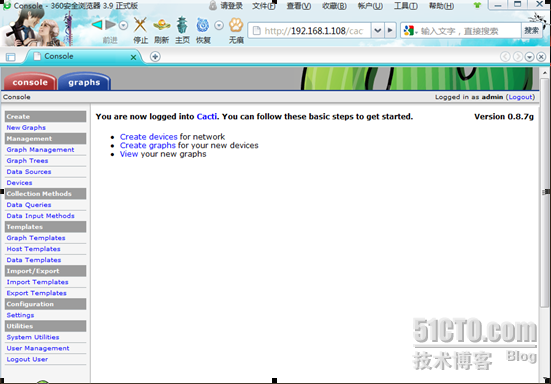Click the search submit button
551x384 pixels.
click(x=531, y=31)
